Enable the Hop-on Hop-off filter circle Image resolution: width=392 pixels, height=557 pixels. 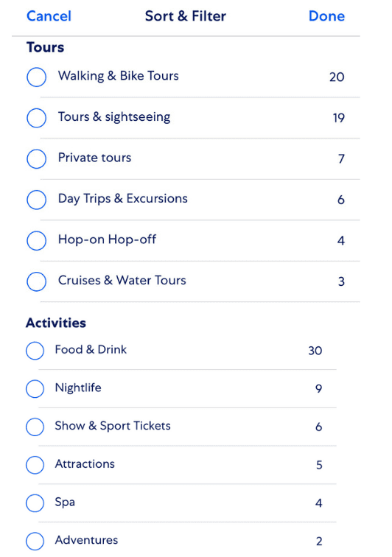click(36, 240)
